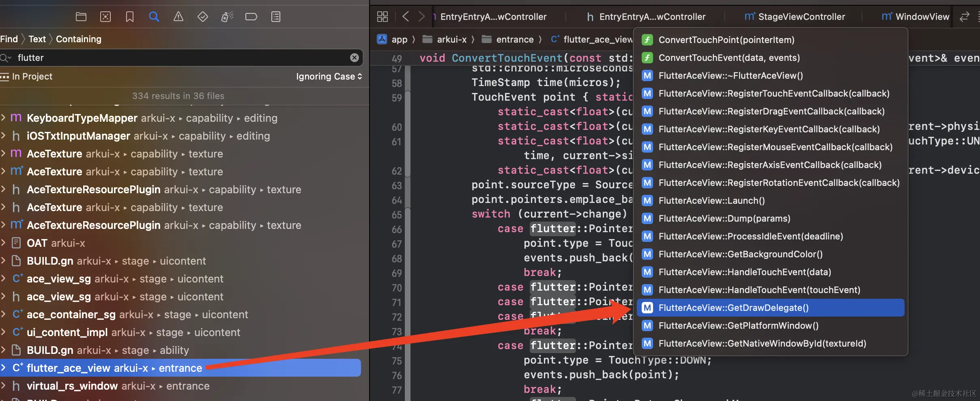Screen dimensions: 980x401
Task: Click the code folding ribbon beside line 65
Action: tap(408, 215)
